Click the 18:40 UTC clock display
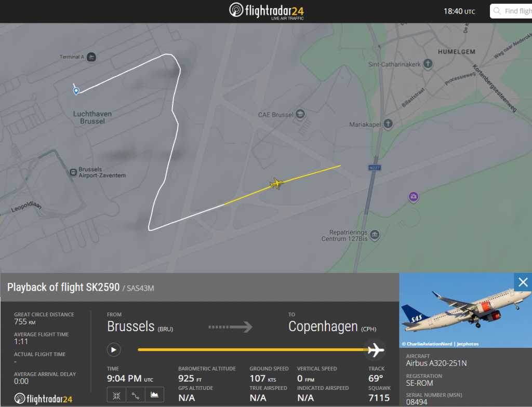The height and width of the screenshot is (407, 532). pyautogui.click(x=459, y=11)
